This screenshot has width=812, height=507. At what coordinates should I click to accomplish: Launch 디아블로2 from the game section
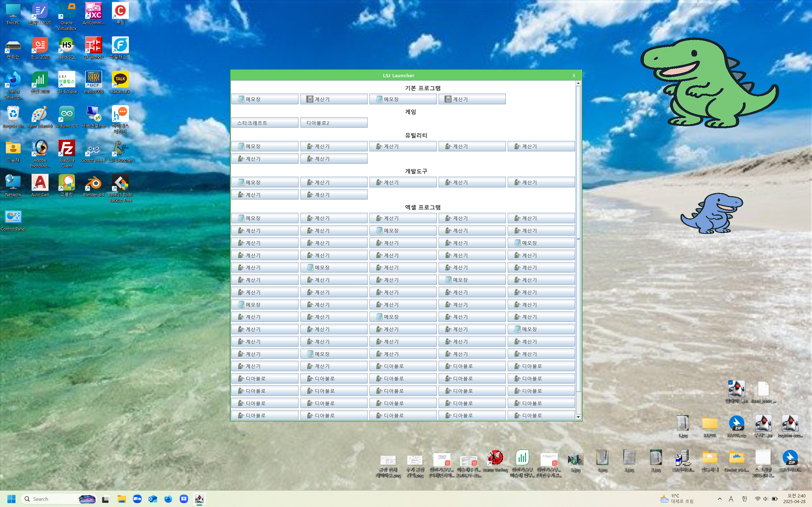click(x=334, y=123)
